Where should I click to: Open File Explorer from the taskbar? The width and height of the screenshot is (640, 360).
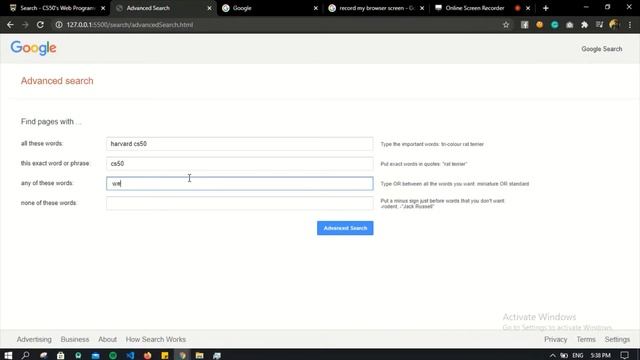point(199,356)
